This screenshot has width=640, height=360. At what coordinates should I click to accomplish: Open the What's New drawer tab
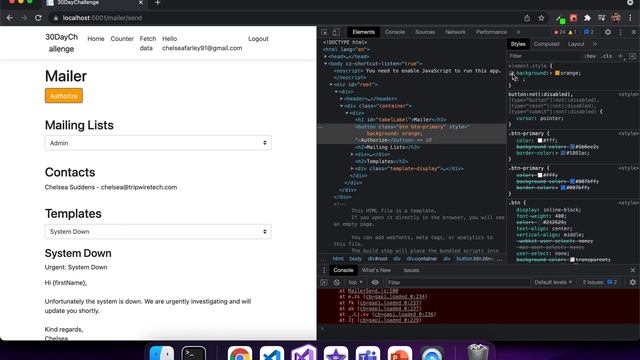(x=376, y=270)
